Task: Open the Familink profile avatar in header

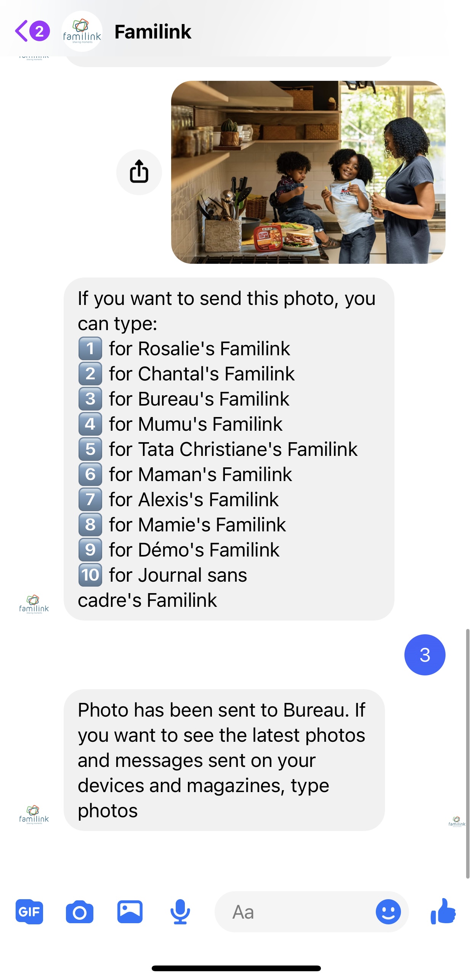Action: 82,31
